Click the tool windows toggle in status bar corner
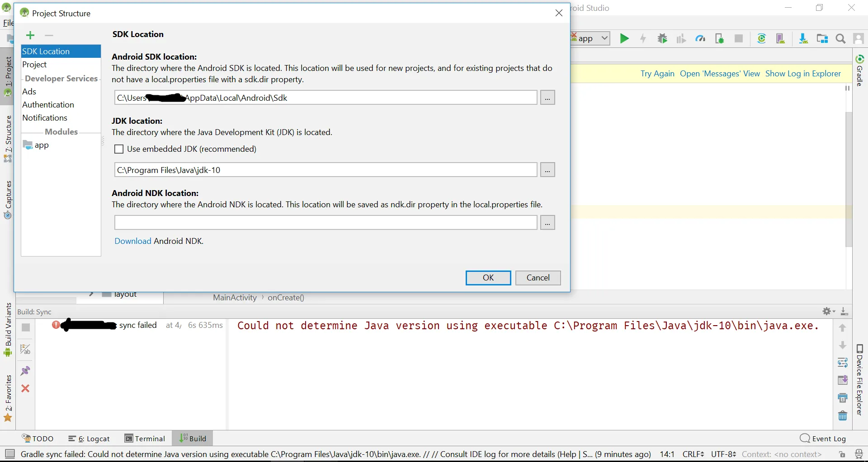This screenshot has width=868, height=462. 9,454
